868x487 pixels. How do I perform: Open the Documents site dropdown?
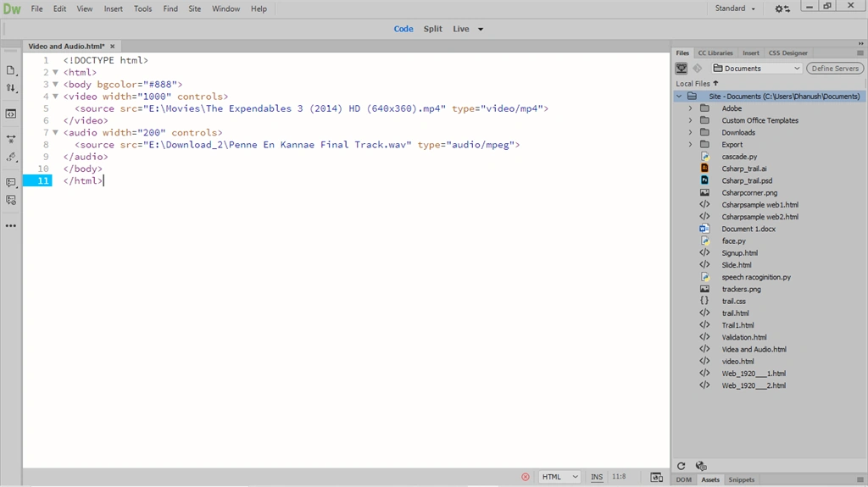757,68
